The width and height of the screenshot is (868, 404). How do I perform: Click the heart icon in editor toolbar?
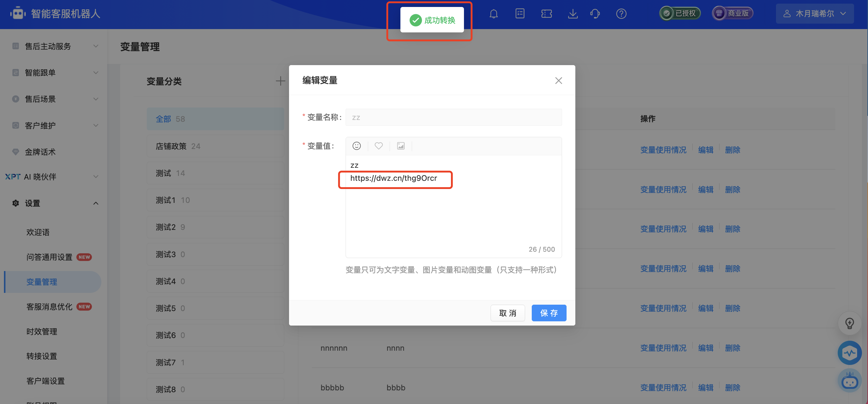[379, 146]
